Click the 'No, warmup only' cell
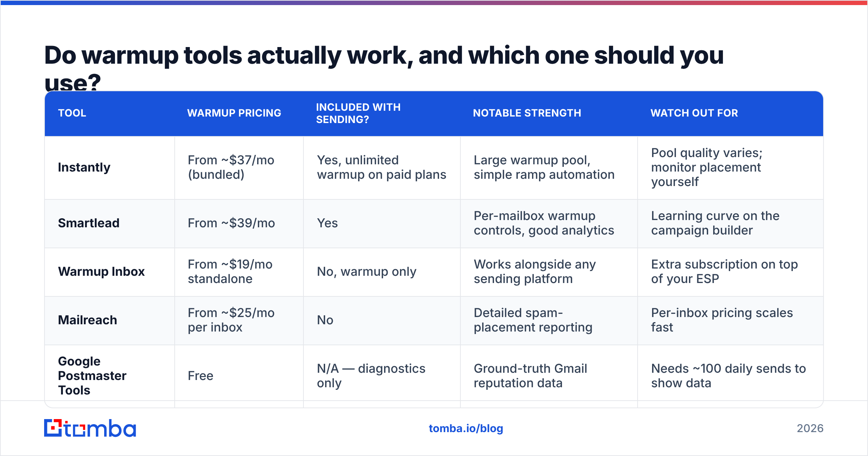Image resolution: width=868 pixels, height=456 pixels. (366, 271)
